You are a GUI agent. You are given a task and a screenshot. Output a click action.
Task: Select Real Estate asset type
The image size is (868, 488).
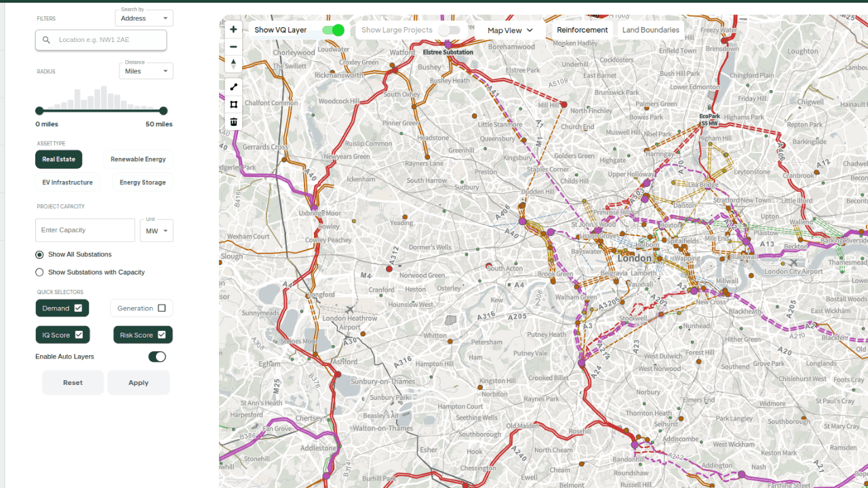click(x=59, y=159)
